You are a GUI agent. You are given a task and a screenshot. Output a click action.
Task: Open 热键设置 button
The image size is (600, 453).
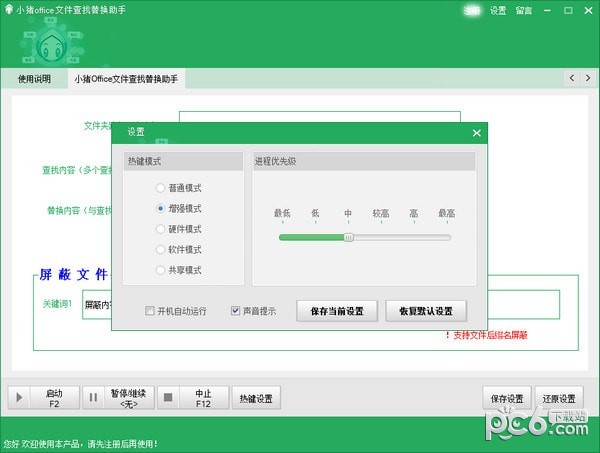point(256,399)
